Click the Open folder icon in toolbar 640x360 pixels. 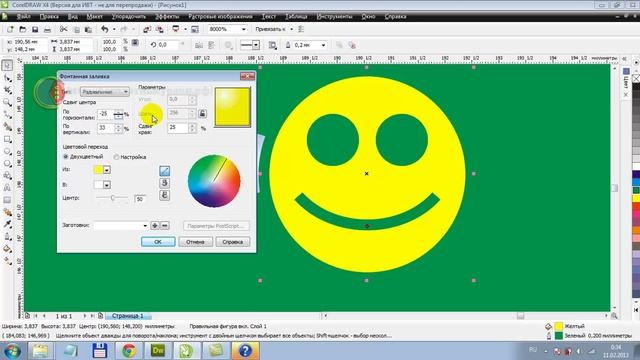click(22, 29)
